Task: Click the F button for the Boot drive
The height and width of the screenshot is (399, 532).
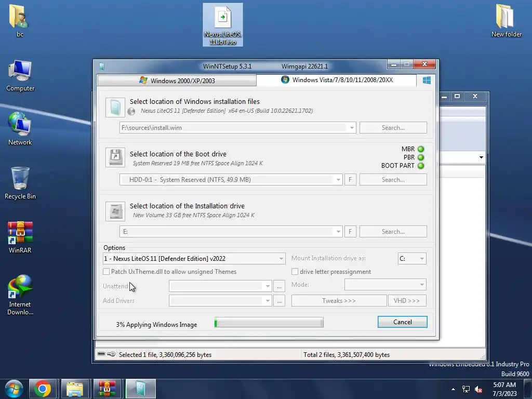Action: (350, 179)
